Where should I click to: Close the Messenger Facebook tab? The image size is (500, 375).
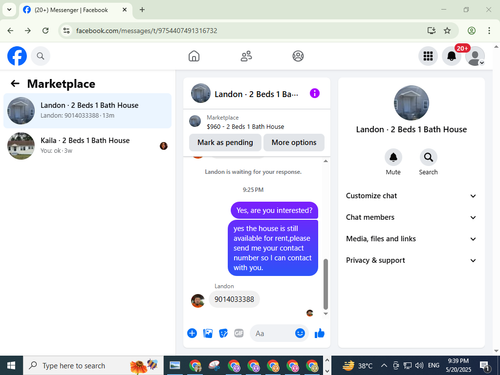click(x=124, y=10)
